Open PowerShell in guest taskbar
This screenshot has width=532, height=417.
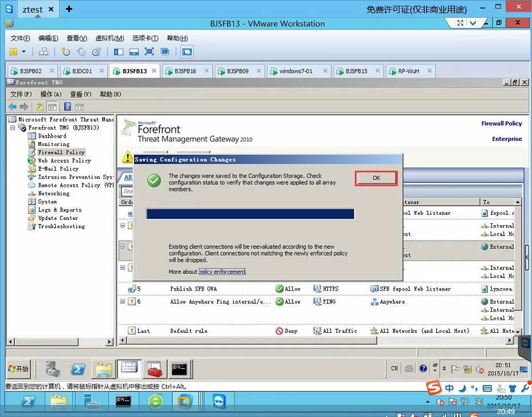tap(78, 369)
